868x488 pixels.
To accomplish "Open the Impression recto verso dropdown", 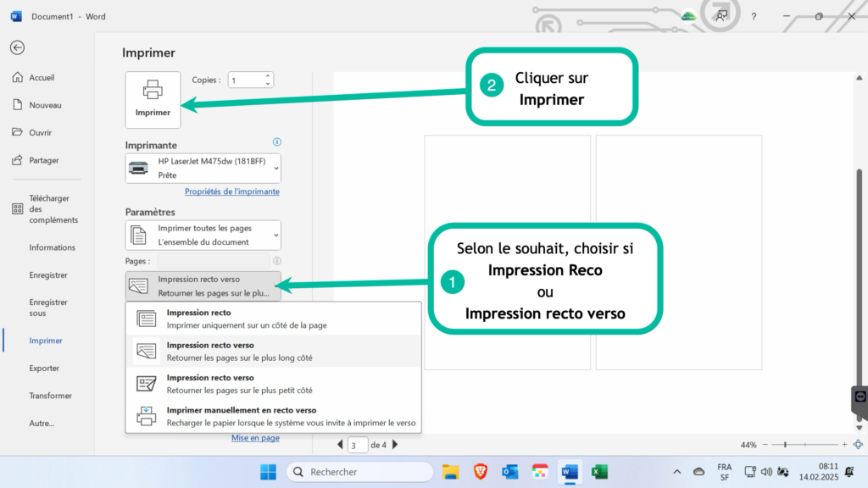I will coord(203,286).
